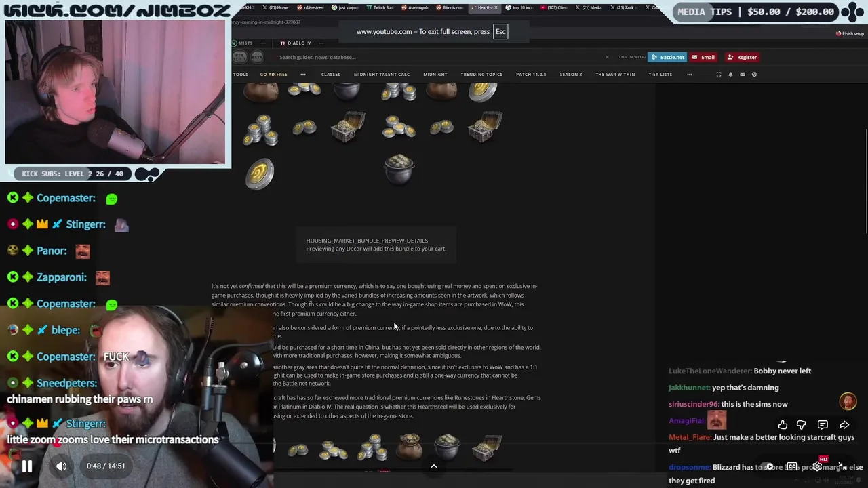Expand the ellipsis after Tier Lists

(x=690, y=75)
